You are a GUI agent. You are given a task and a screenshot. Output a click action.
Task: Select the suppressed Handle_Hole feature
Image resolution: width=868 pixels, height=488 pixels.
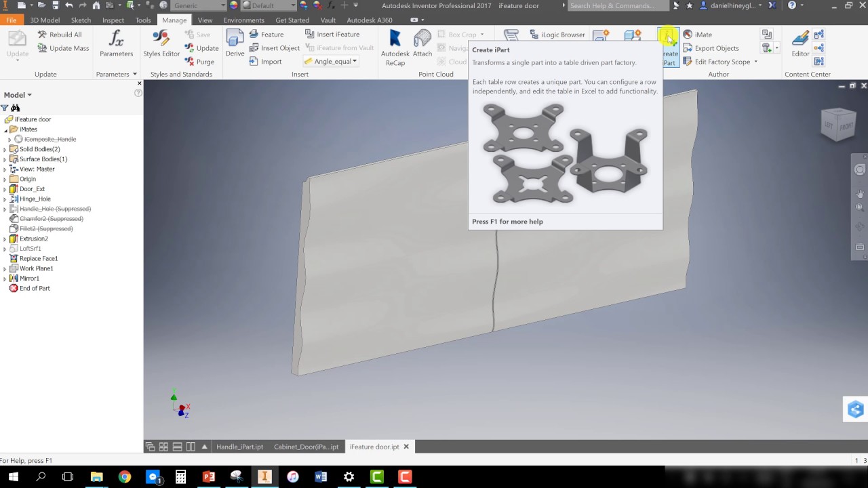pos(55,209)
